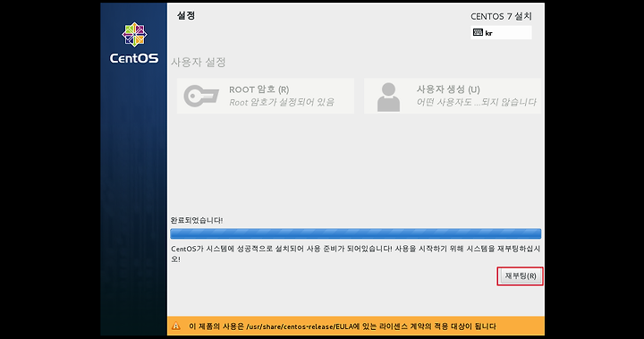Click the blue installation progress bar
This screenshot has width=644, height=339.
pyautogui.click(x=356, y=233)
